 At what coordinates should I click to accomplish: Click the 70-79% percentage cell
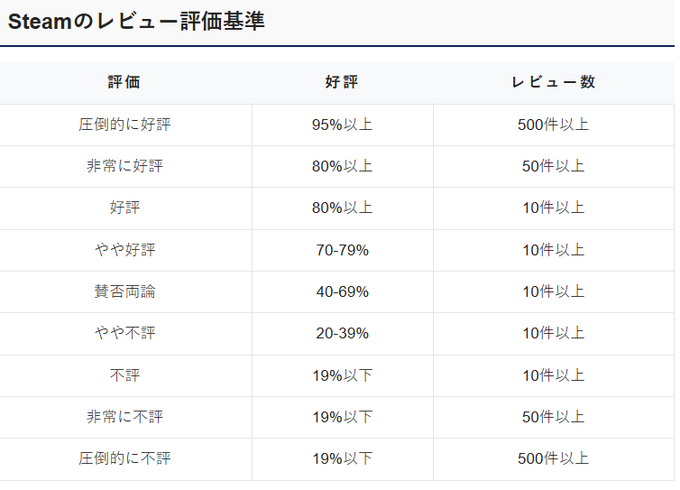tap(342, 250)
